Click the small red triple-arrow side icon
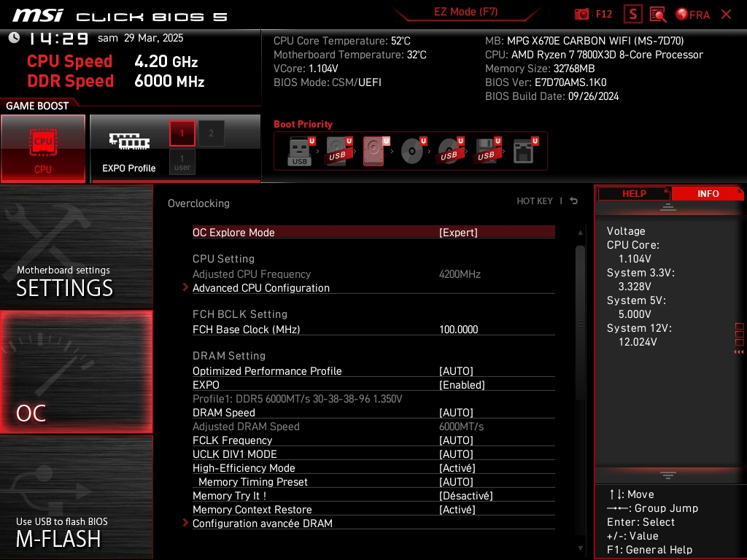 739,352
